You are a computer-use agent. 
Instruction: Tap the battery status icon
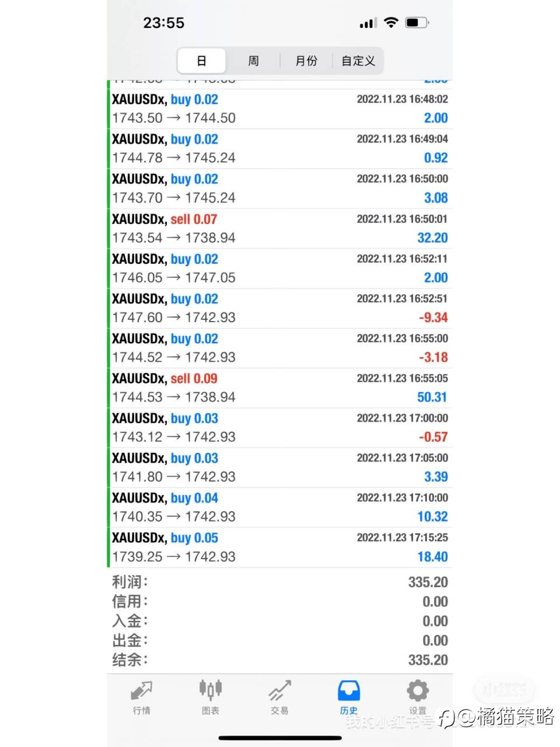416,23
